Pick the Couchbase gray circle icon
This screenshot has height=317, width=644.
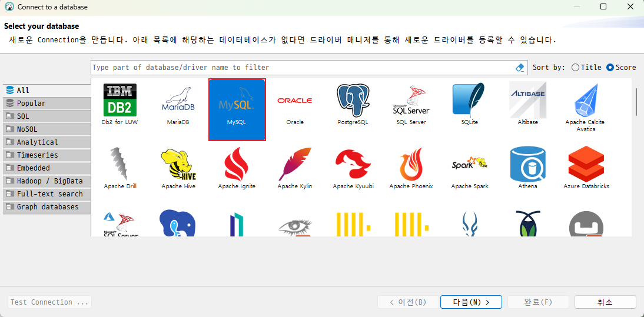(x=586, y=223)
